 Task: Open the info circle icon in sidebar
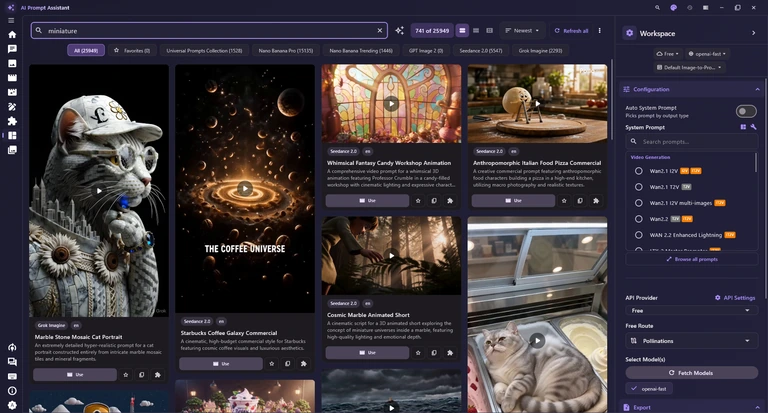coord(12,390)
